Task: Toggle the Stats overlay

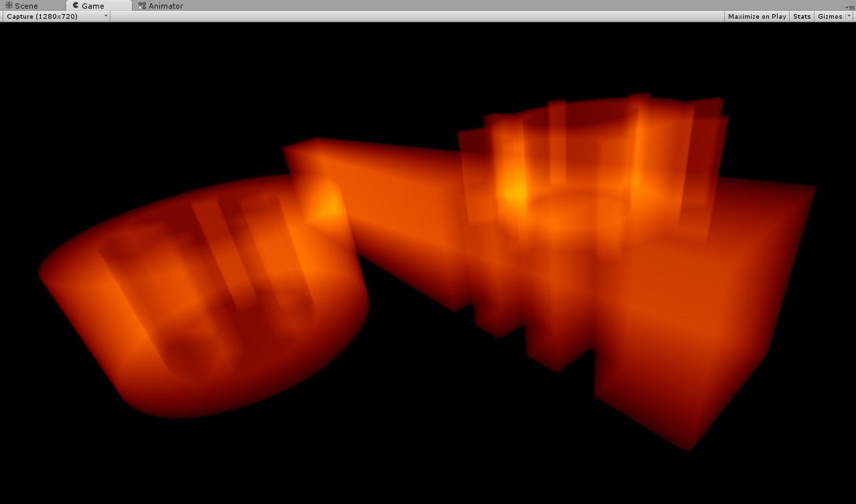Action: [x=801, y=16]
